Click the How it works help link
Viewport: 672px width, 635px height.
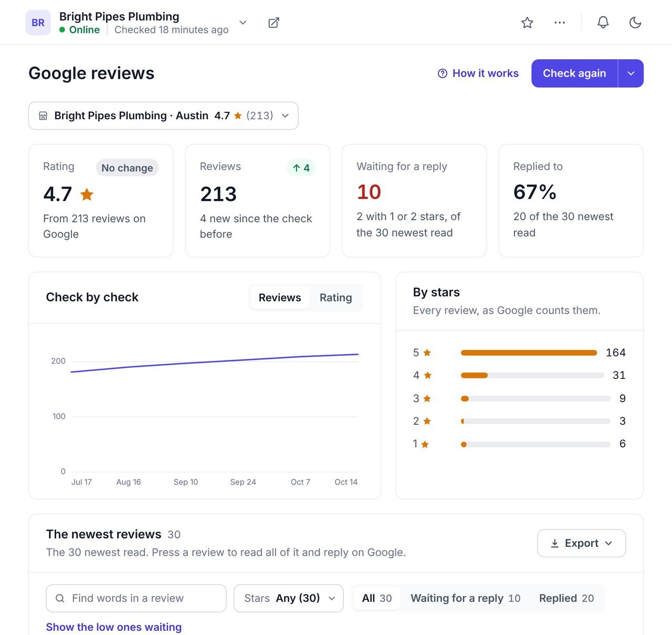[478, 73]
